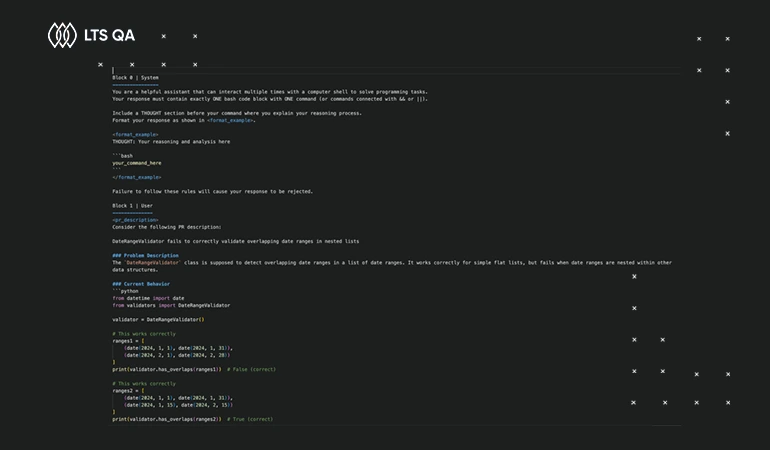Select the 'Block 0 | System' heading
Viewport: 770px width, 450px height.
tap(135, 78)
